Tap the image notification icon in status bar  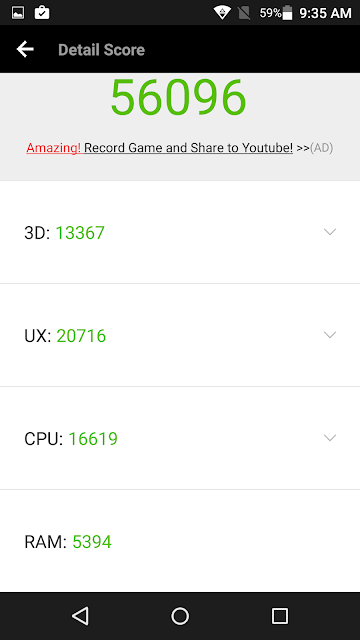tap(18, 13)
